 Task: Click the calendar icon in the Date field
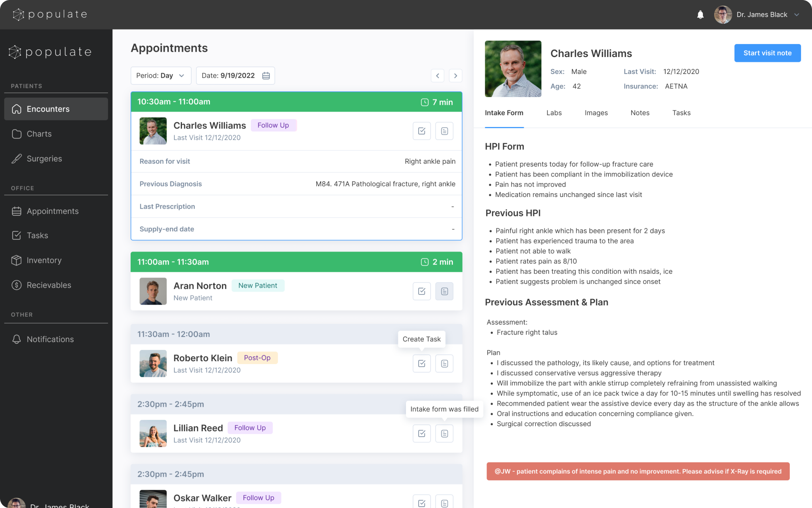coord(266,75)
